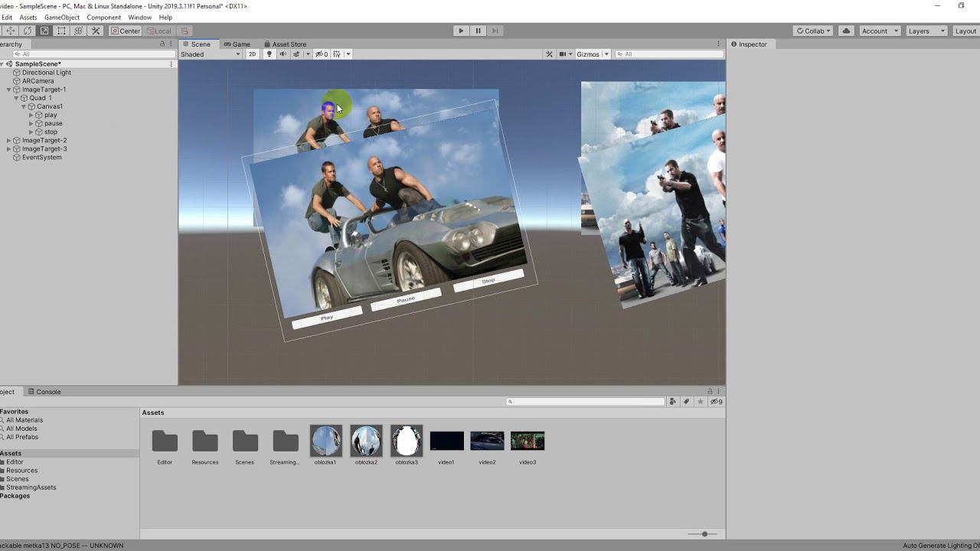Click the Play button to run the scene
980x551 pixels.
(x=460, y=31)
